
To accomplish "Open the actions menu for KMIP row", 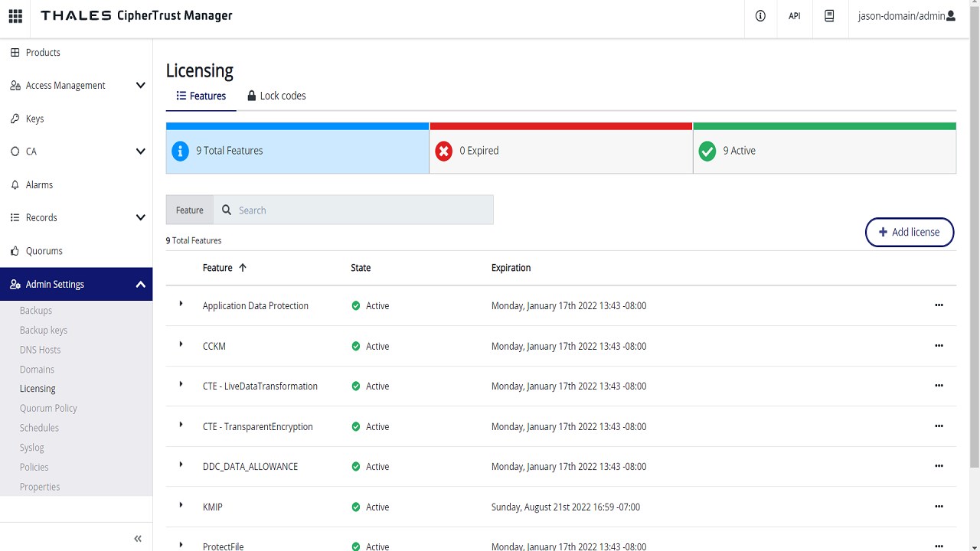I will point(939,507).
